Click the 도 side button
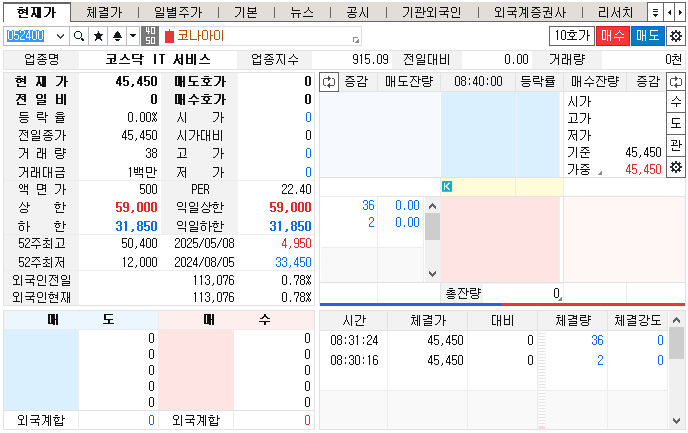 [676, 123]
